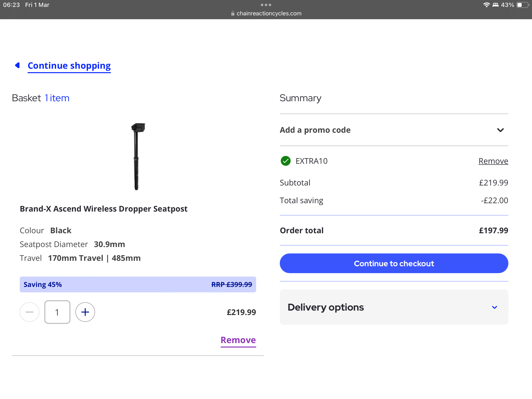Click the quantity input field
The width and height of the screenshot is (532, 399).
tap(57, 312)
